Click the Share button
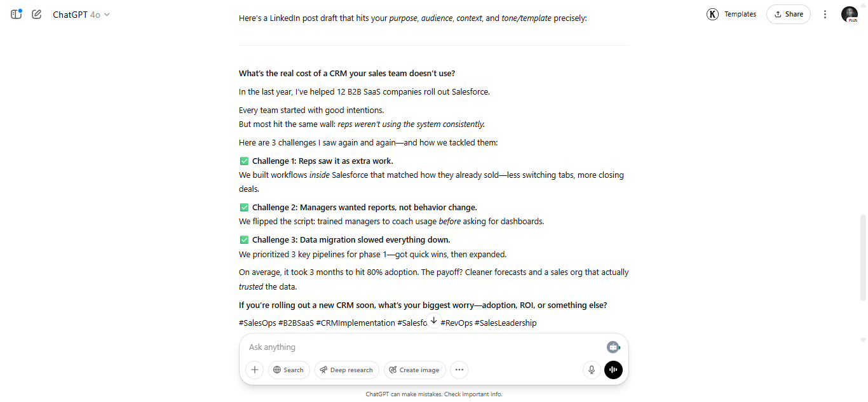Image resolution: width=868 pixels, height=402 pixels. pos(788,14)
